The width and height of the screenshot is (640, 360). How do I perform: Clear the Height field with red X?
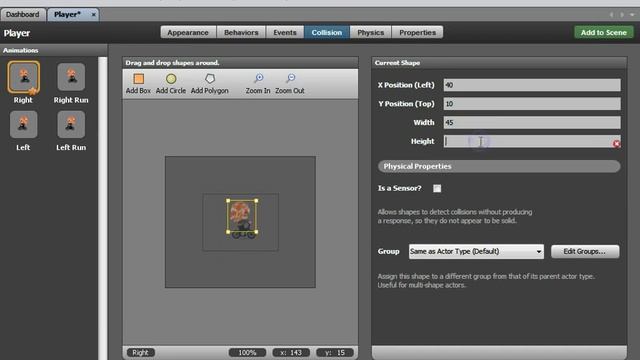click(616, 144)
